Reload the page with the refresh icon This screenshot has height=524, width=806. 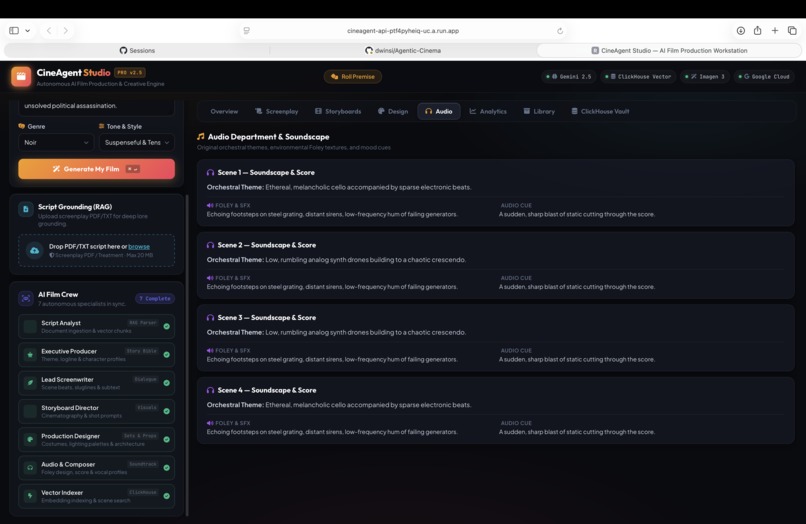pyautogui.click(x=560, y=31)
